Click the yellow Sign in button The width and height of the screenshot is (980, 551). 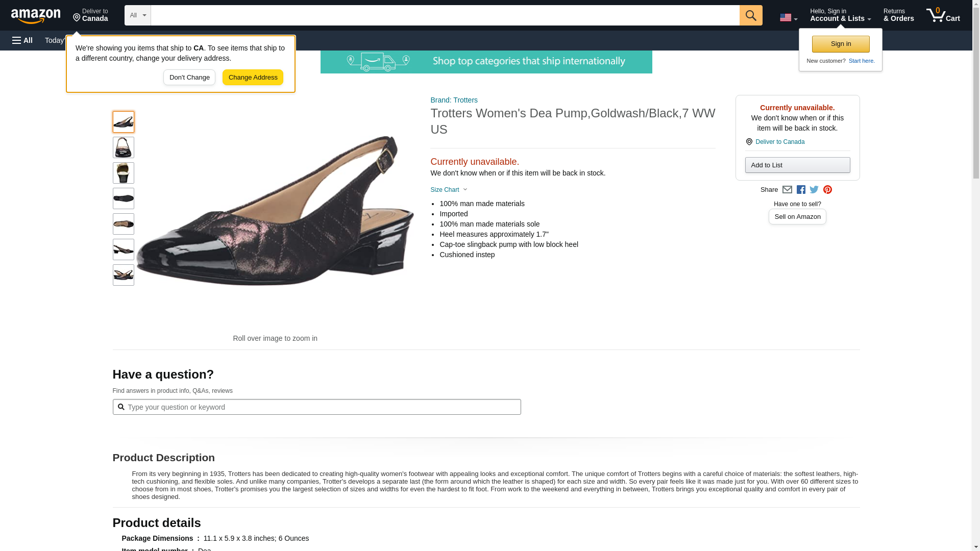pyautogui.click(x=841, y=44)
